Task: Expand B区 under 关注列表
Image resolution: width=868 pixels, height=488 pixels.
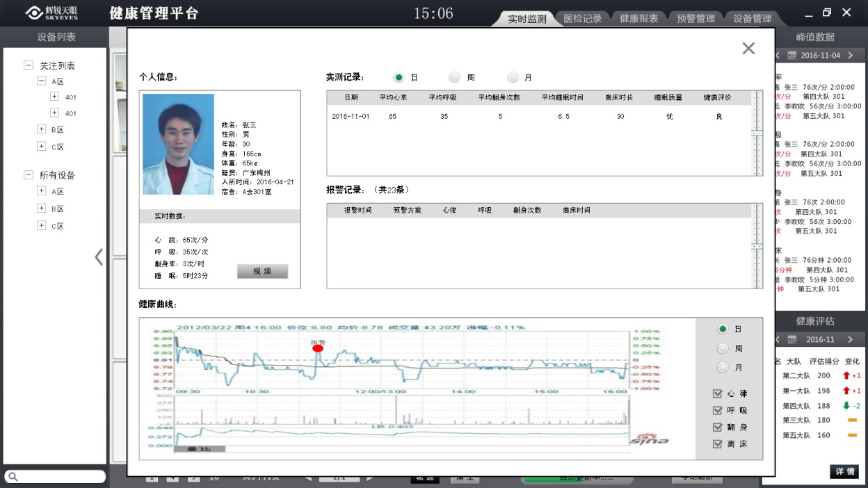Action: click(42, 129)
